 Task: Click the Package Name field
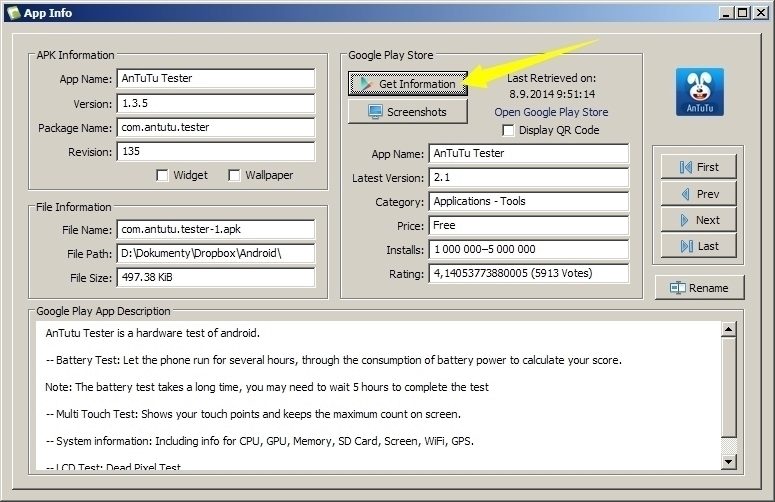click(x=216, y=127)
